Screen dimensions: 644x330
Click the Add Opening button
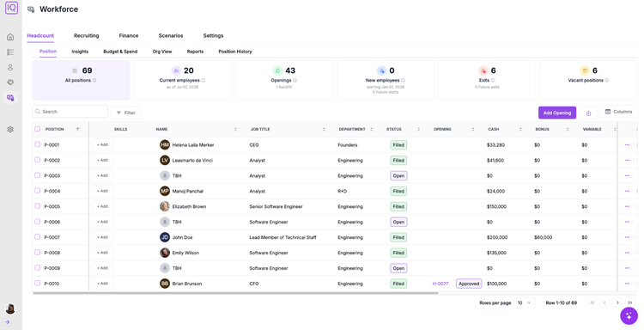[x=557, y=113]
